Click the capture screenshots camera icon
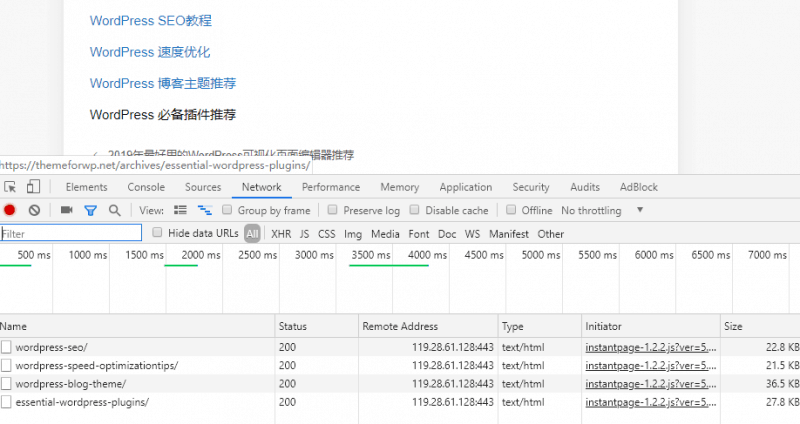This screenshot has width=800, height=424. (x=67, y=211)
